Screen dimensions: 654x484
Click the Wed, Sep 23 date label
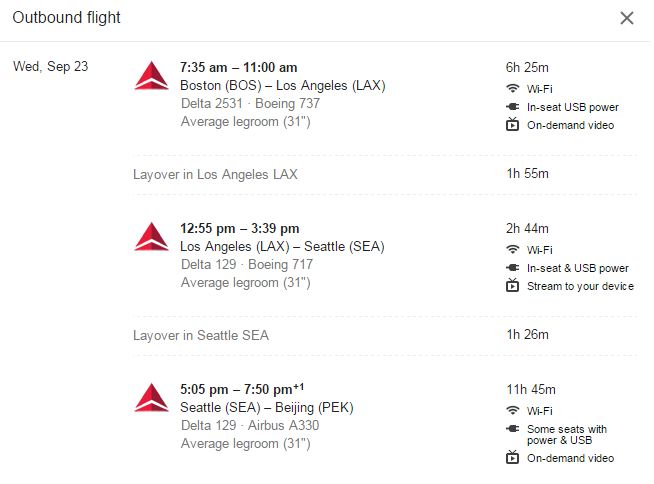point(50,67)
